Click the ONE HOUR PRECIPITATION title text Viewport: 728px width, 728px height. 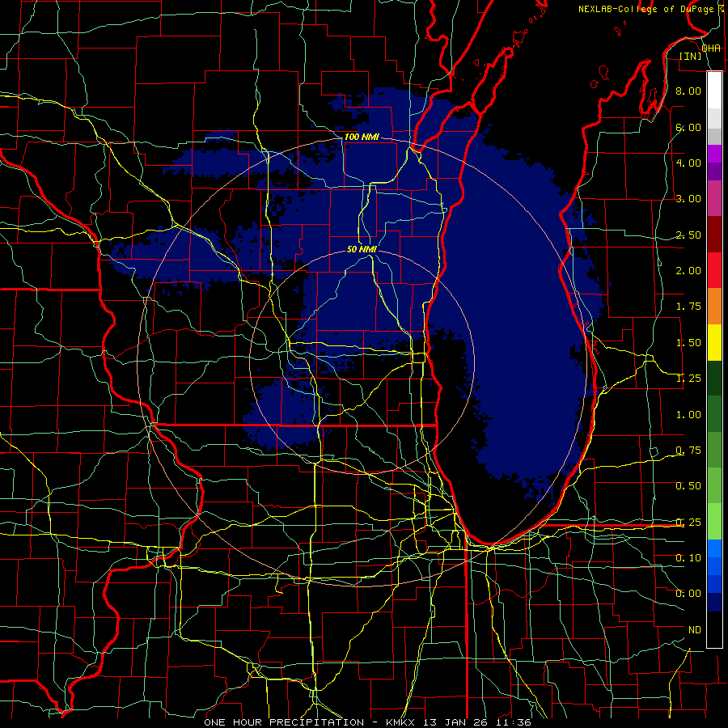coord(284,722)
